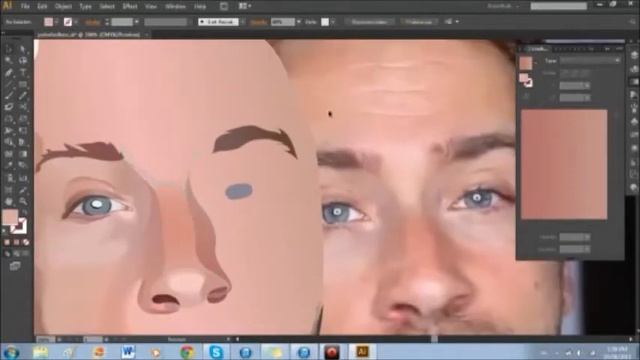Select the Artboard tool
The width and height of the screenshot is (640, 360).
pyautogui.click(x=9, y=190)
